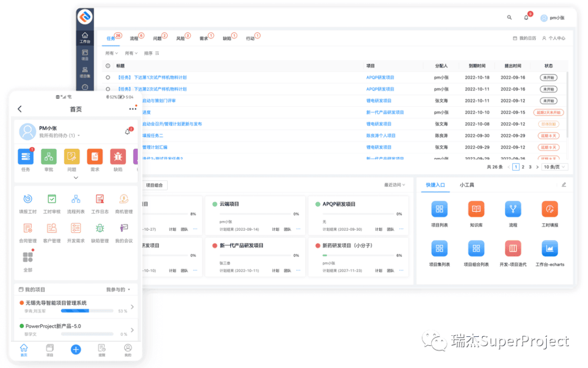Switch to the 缺陷 tab
588x368 pixels.
(x=227, y=38)
